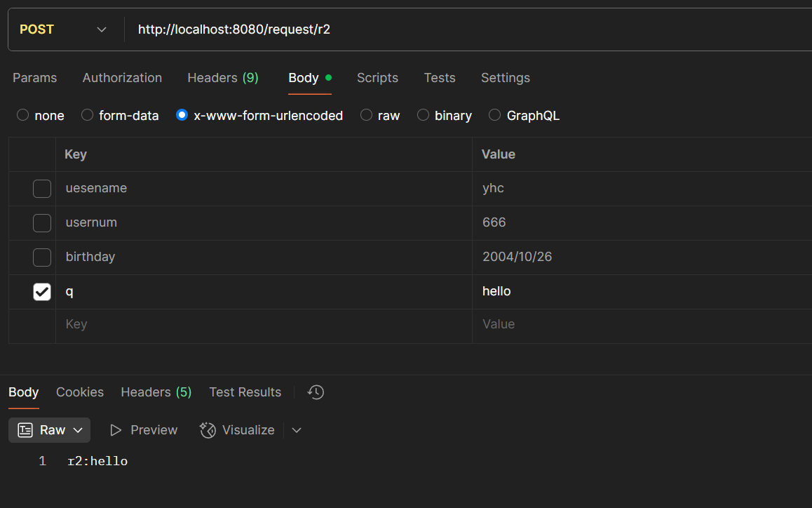The width and height of the screenshot is (812, 508).
Task: Switch to the Authorization tab
Action: click(x=122, y=78)
